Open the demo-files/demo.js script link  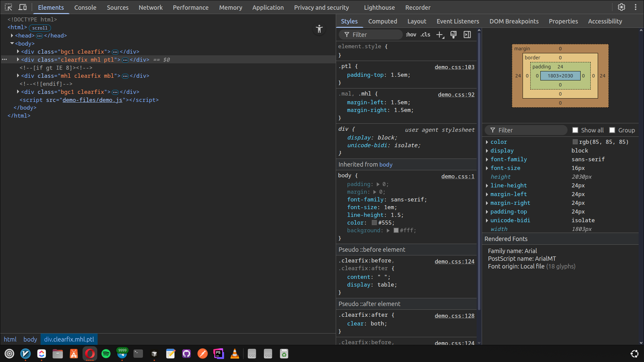click(92, 100)
